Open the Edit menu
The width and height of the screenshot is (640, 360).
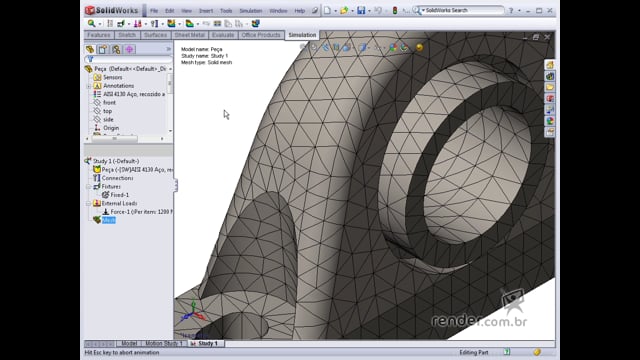pos(169,11)
